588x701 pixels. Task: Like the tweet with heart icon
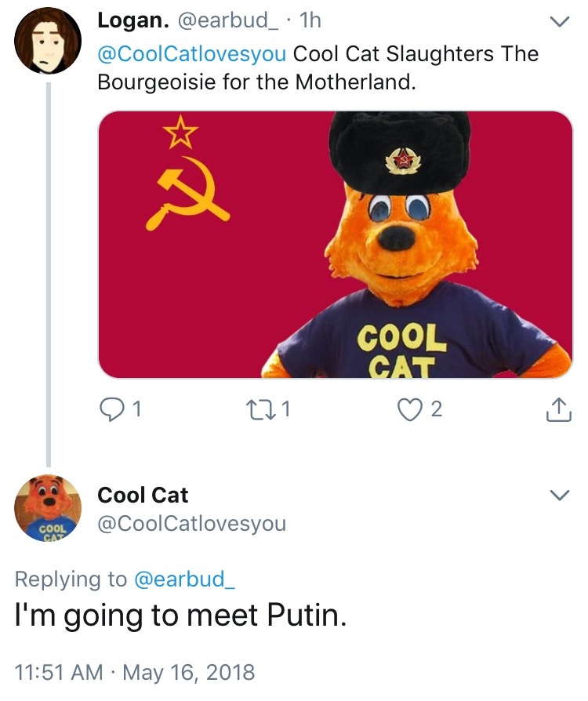coord(411,409)
